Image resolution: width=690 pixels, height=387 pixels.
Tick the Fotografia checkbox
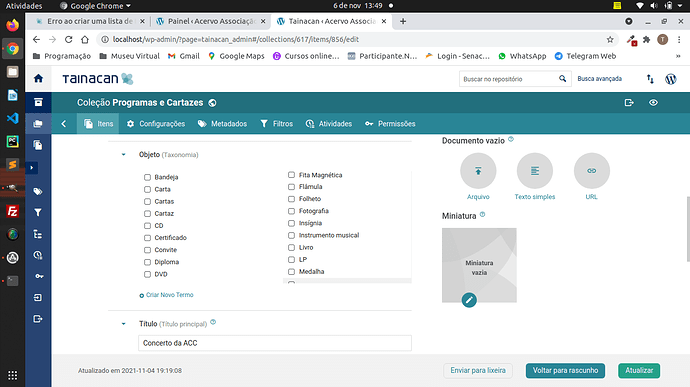pos(291,211)
